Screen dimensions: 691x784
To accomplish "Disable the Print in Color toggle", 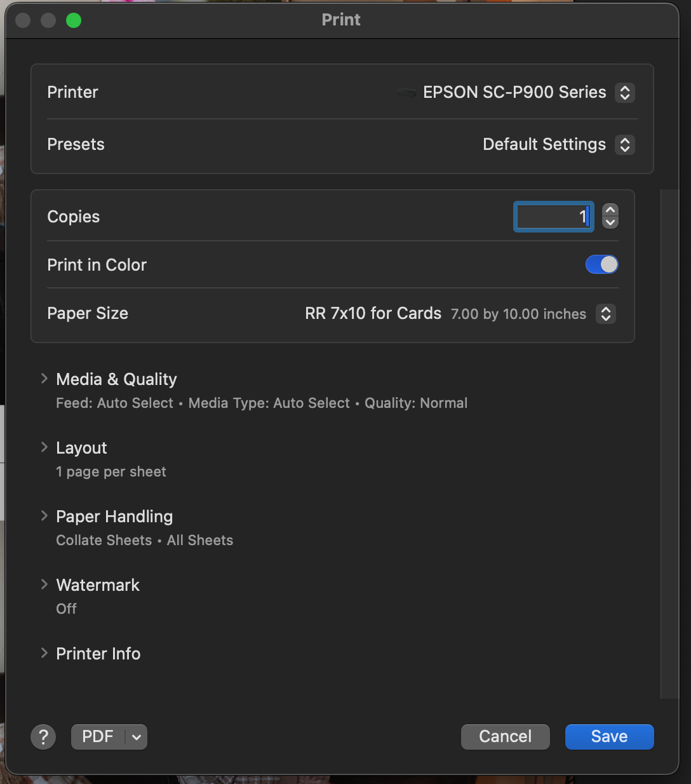I will 601,264.
